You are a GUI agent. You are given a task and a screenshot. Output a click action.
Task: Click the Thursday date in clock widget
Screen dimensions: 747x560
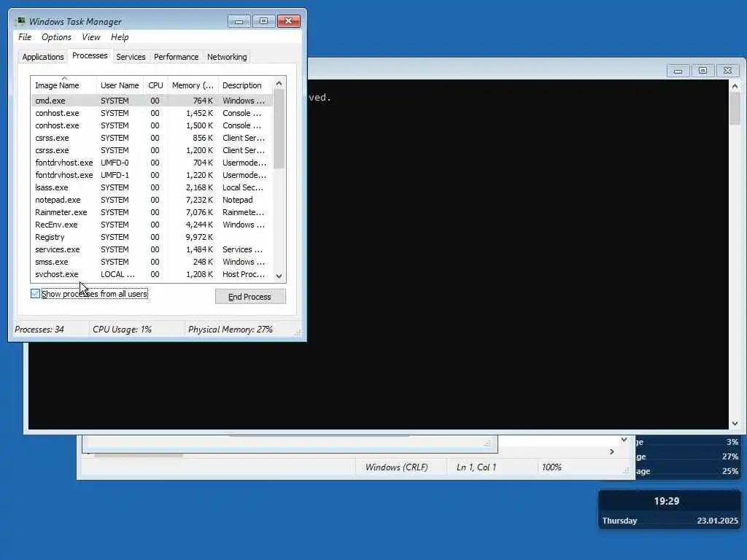pyautogui.click(x=619, y=521)
